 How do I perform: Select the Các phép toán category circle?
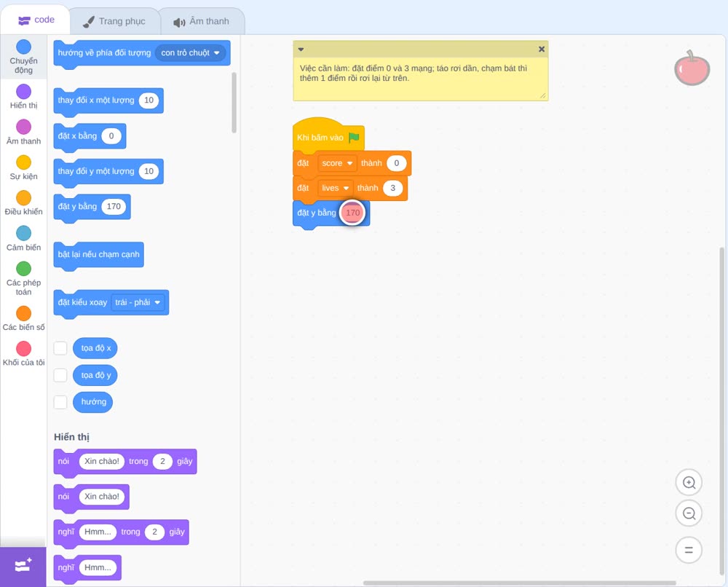coord(24,269)
